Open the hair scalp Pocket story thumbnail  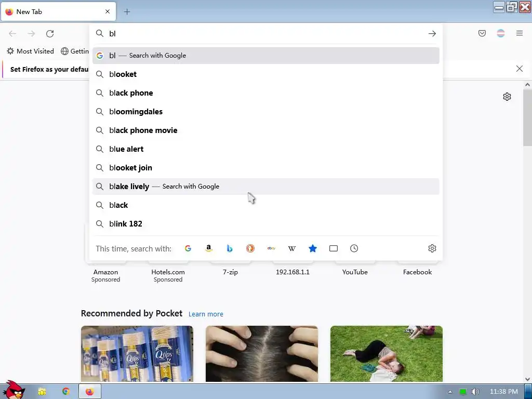pyautogui.click(x=262, y=354)
